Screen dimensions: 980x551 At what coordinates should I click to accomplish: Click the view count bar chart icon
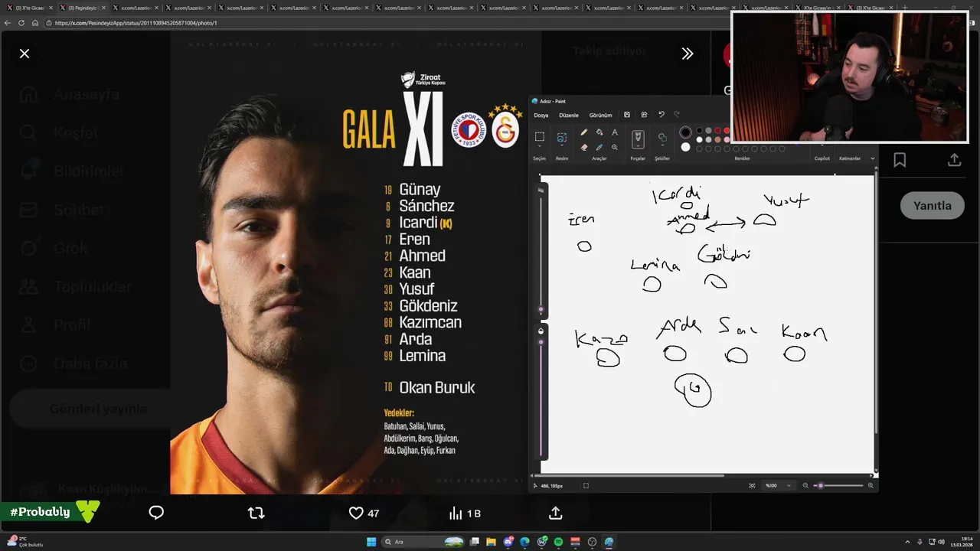[x=456, y=513]
